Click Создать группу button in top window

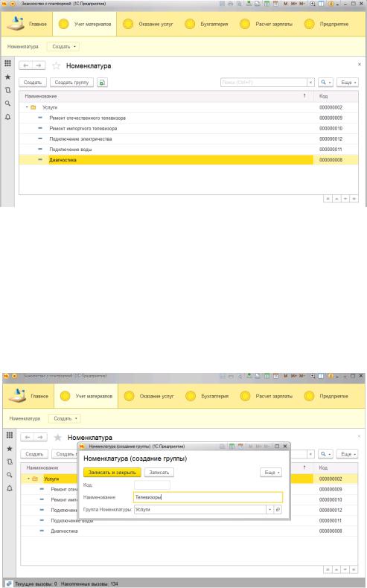pyautogui.click(x=71, y=83)
